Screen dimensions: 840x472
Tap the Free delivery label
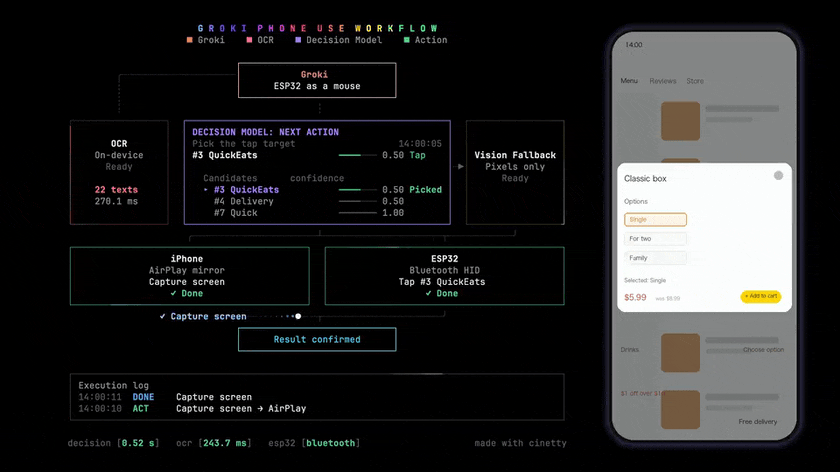tap(758, 422)
